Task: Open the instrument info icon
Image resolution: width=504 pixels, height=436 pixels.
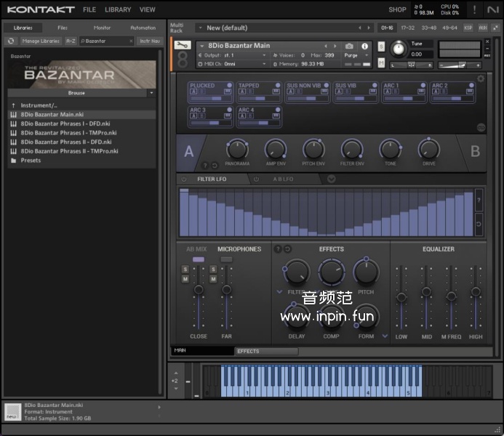Action: (365, 46)
